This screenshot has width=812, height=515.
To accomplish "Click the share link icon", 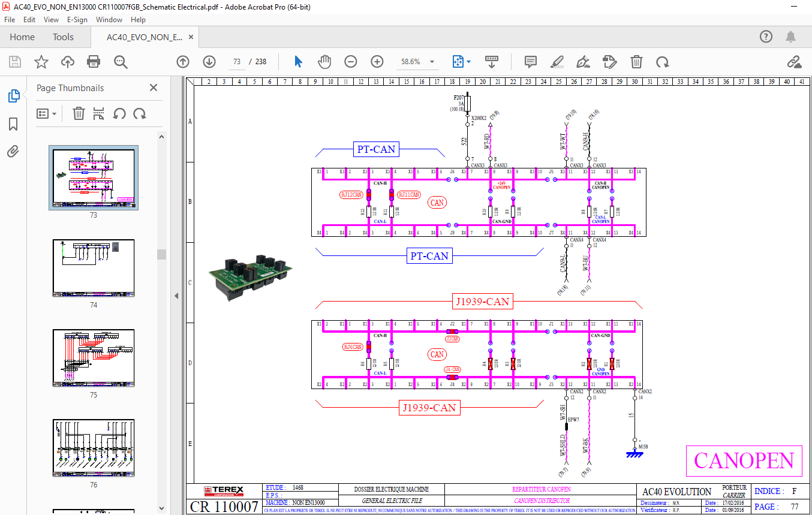I will coord(794,62).
